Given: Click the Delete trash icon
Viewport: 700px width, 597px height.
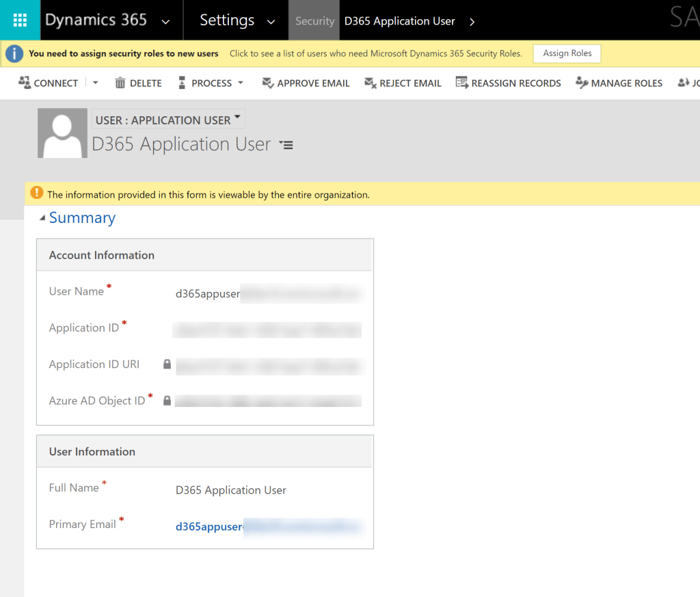Looking at the screenshot, I should coord(120,83).
